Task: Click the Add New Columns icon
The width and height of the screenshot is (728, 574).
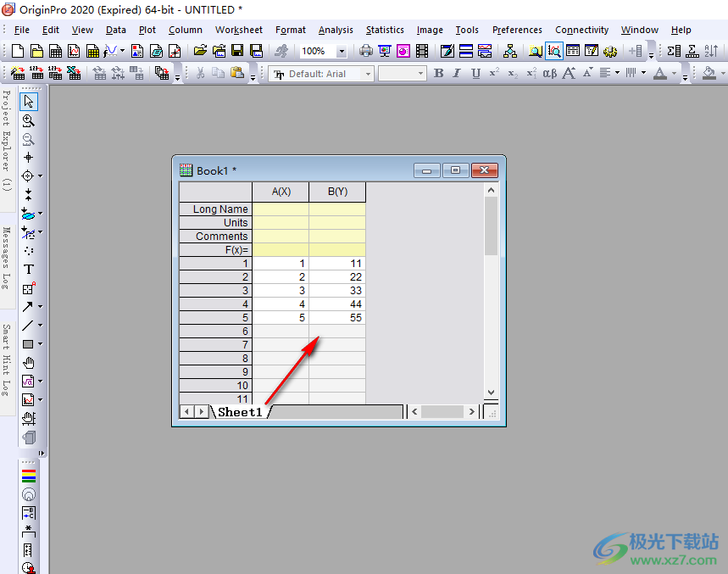Action: click(x=636, y=51)
